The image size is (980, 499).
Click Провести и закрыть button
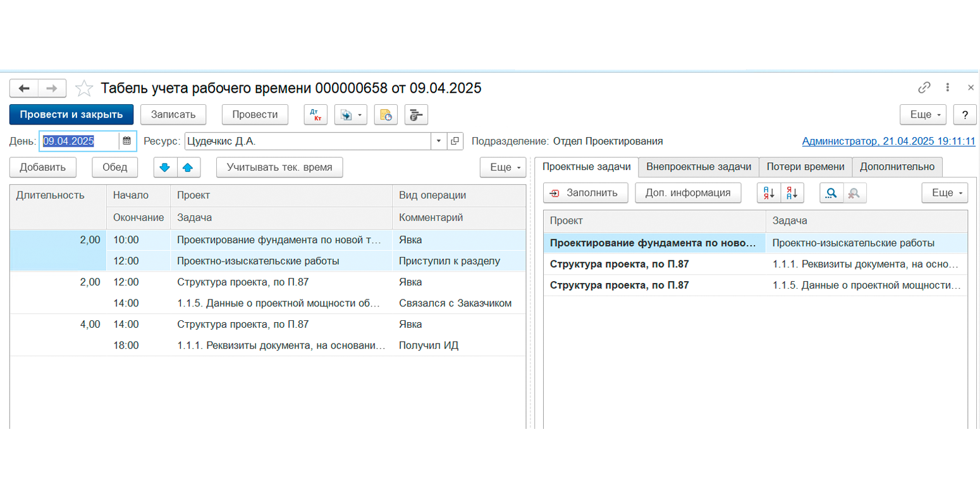[71, 114]
